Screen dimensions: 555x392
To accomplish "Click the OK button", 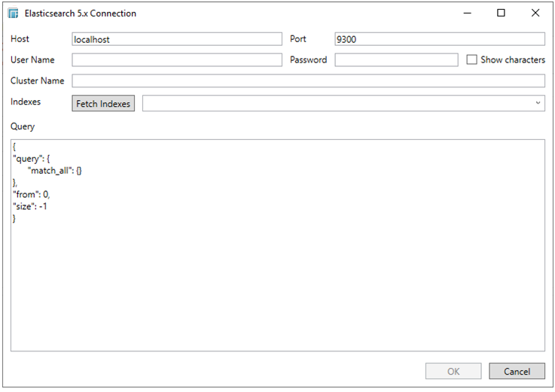I will click(453, 371).
